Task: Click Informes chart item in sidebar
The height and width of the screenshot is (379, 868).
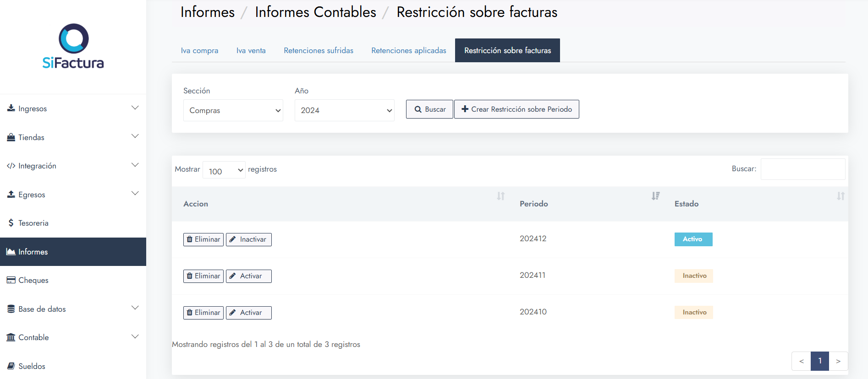Action: [33, 252]
